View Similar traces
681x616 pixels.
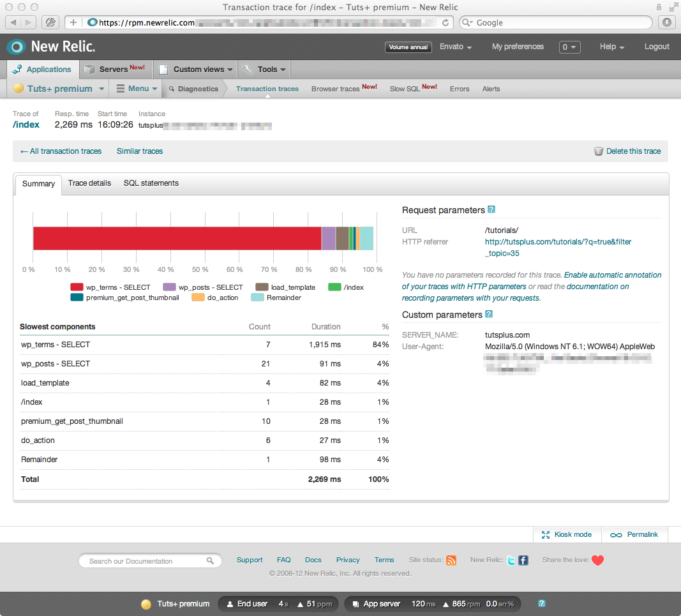[139, 151]
